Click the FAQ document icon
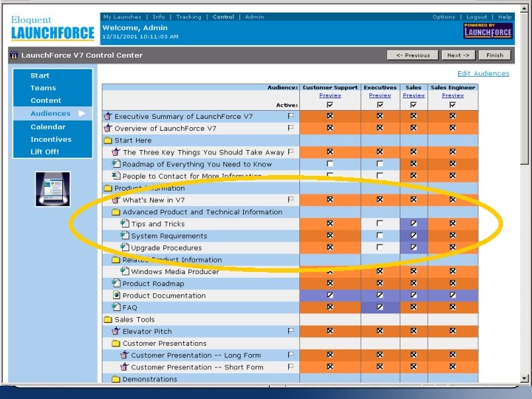The image size is (532, 399). [116, 307]
